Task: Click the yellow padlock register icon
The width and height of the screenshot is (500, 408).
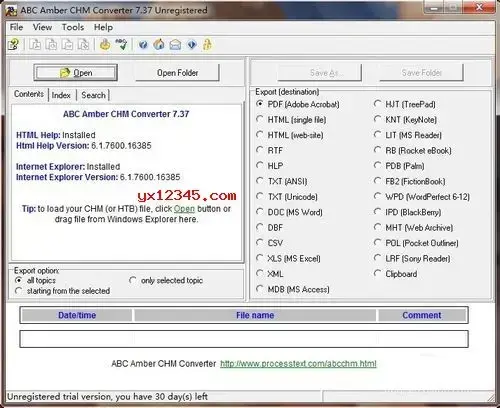Action: [207, 44]
